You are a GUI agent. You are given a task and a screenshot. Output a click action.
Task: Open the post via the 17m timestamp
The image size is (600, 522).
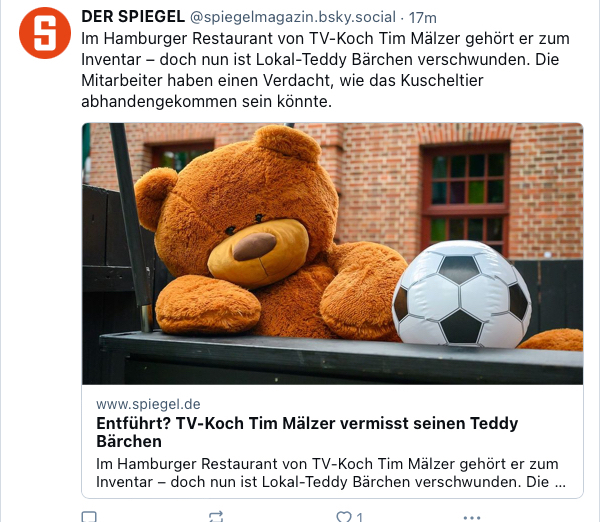pyautogui.click(x=422, y=18)
